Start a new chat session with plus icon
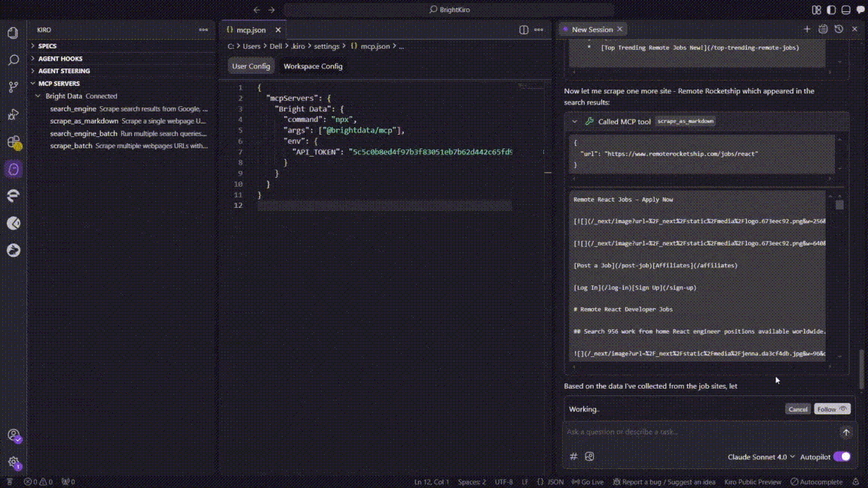Viewport: 868px width, 488px height. (807, 29)
